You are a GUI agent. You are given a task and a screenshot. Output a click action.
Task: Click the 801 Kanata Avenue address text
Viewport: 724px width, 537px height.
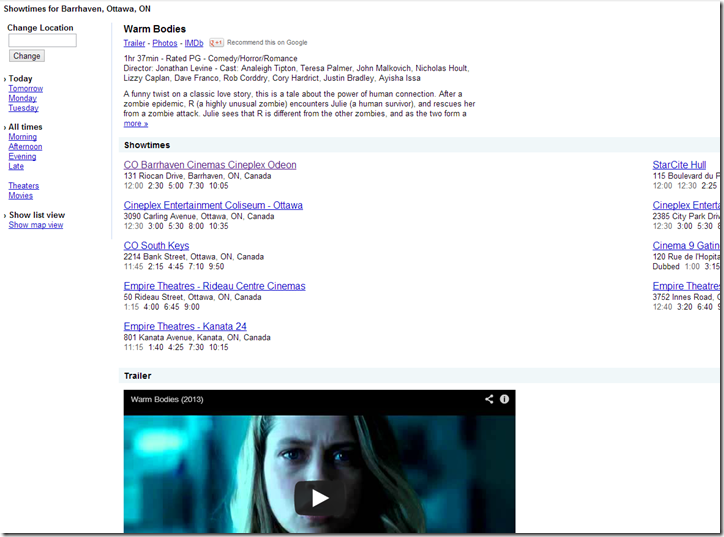[197, 338]
